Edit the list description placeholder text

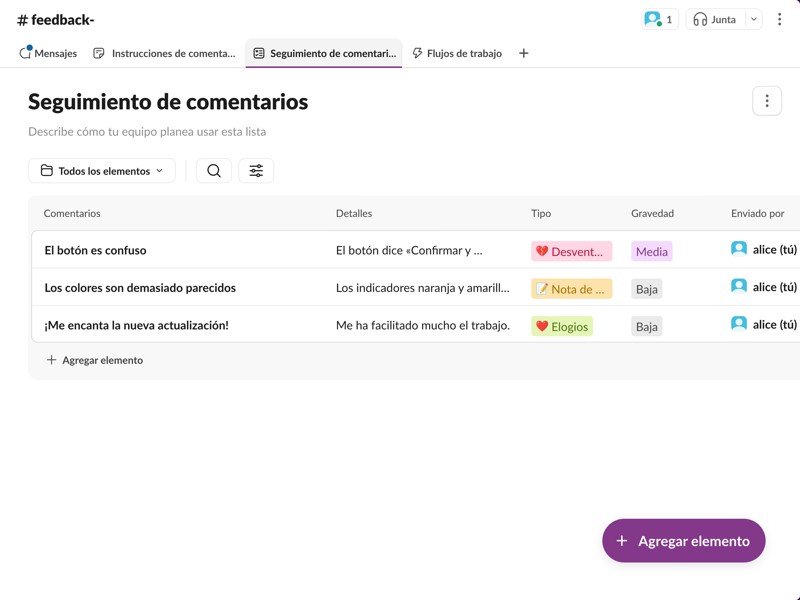[147, 132]
